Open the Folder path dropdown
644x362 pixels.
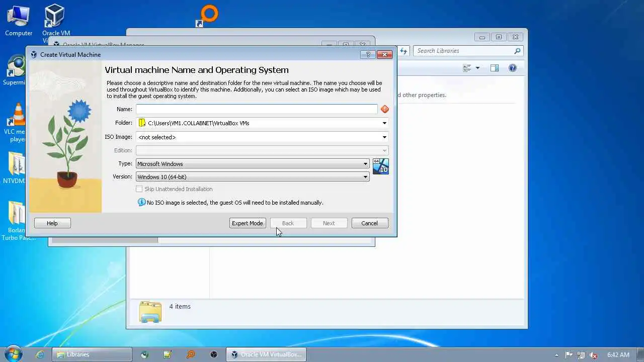tap(384, 123)
